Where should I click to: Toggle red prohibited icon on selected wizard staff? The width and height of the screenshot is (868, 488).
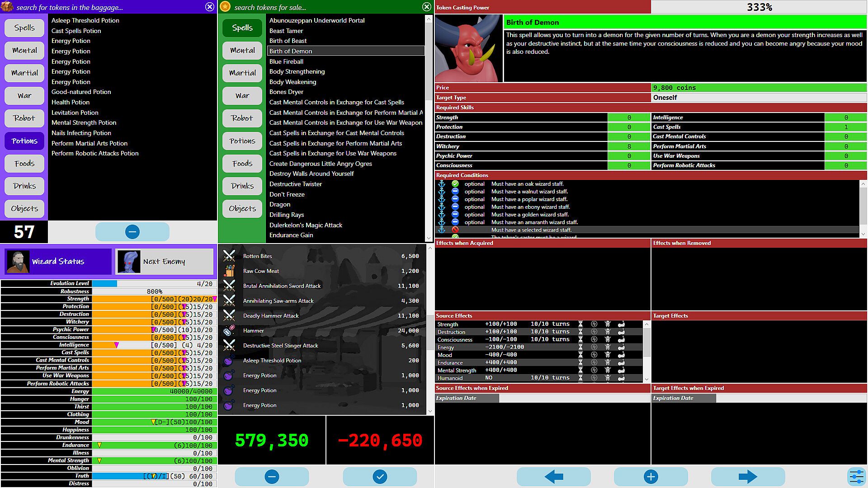point(455,230)
